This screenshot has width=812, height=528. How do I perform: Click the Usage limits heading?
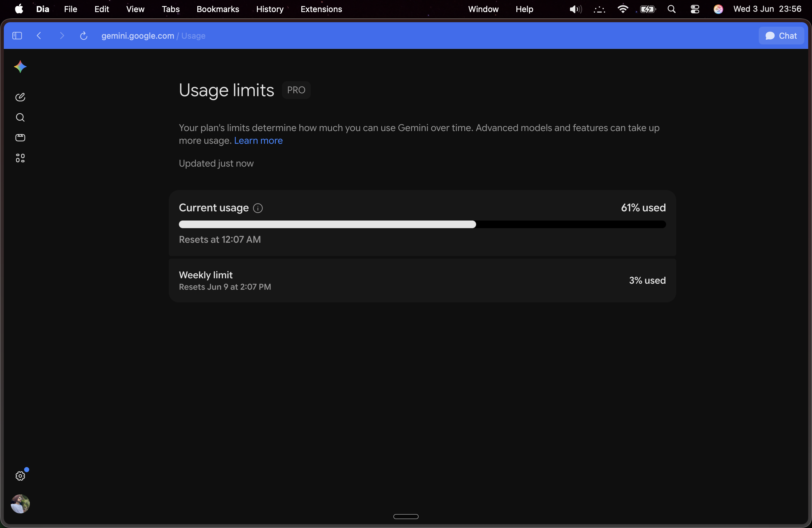226,90
